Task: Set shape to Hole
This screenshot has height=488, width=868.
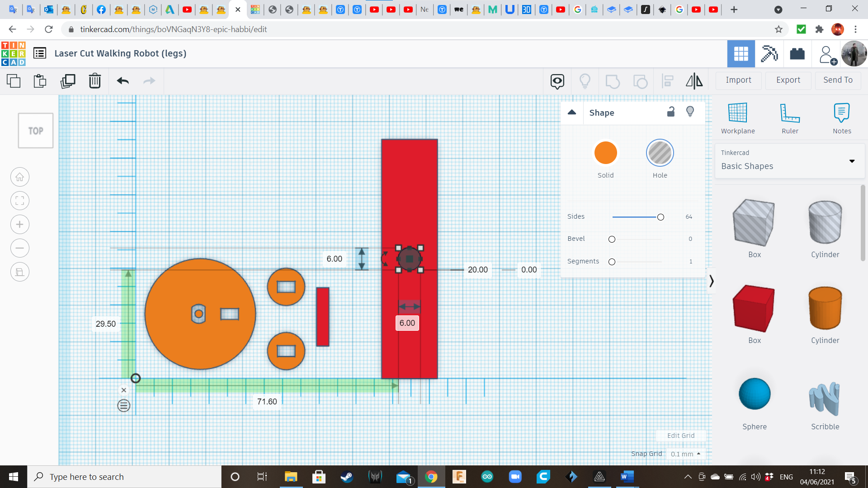Action: click(660, 153)
